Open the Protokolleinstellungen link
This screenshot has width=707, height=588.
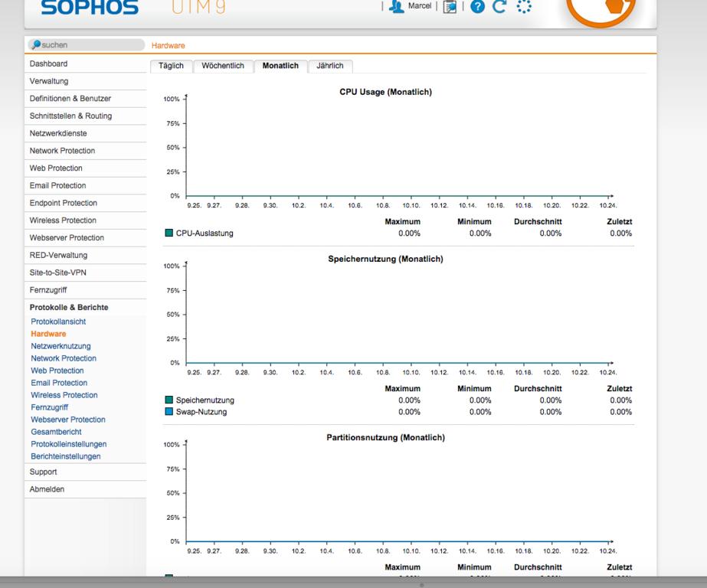coord(68,444)
